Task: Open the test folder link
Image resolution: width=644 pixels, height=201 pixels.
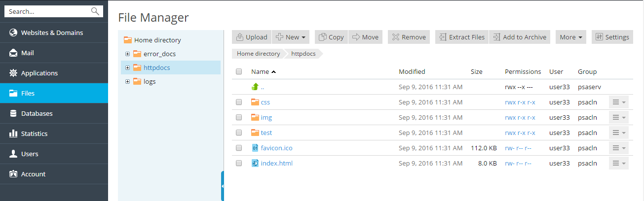Action: click(266, 133)
